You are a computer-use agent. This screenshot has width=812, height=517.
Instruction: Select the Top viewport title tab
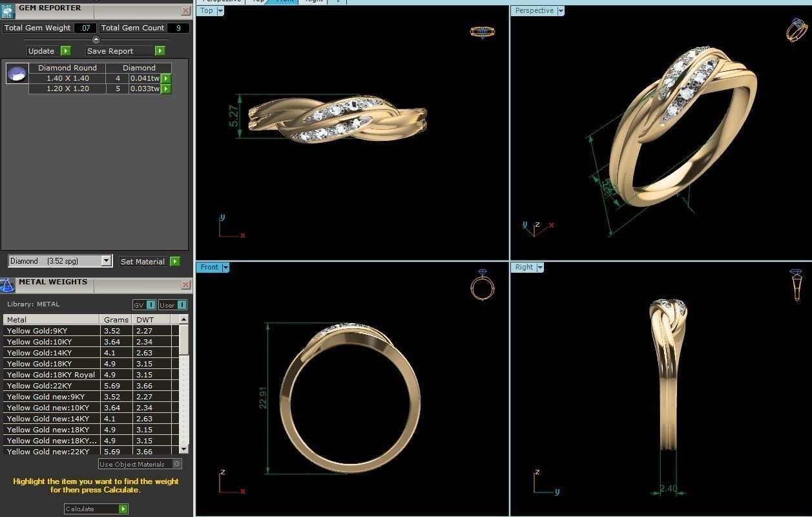[x=207, y=11]
